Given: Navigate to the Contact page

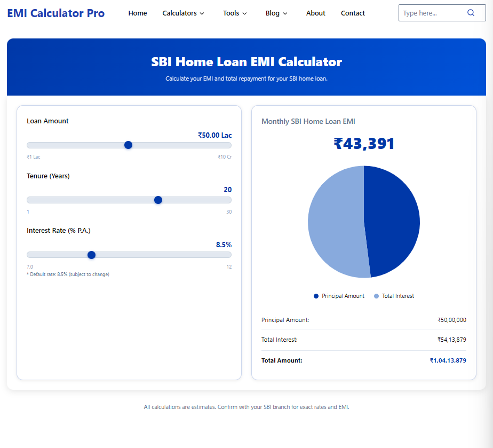Looking at the screenshot, I should click(x=353, y=13).
